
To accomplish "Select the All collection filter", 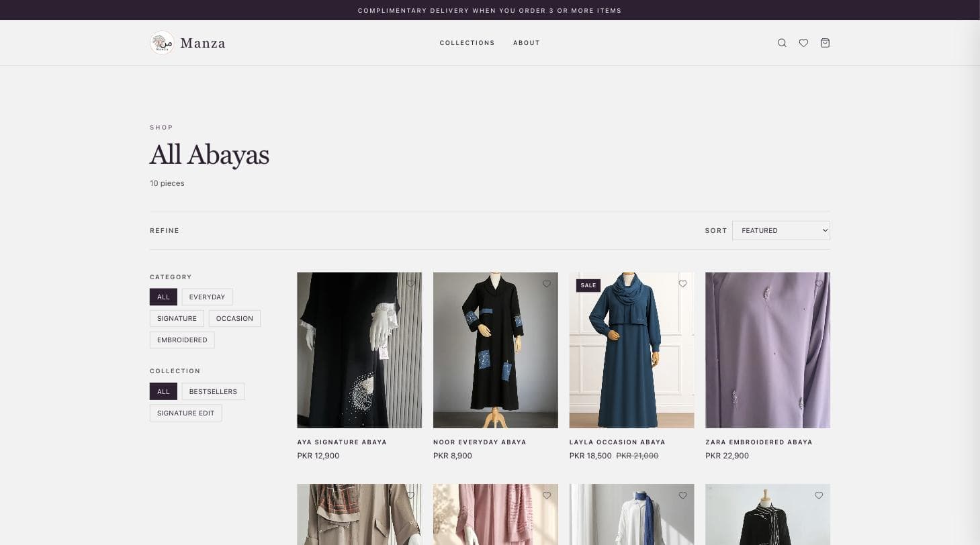I will point(163,391).
